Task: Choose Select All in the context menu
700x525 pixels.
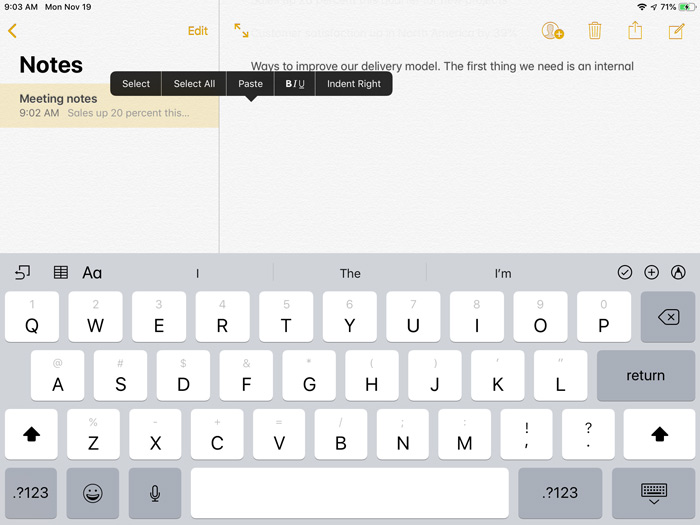Action: tap(194, 84)
